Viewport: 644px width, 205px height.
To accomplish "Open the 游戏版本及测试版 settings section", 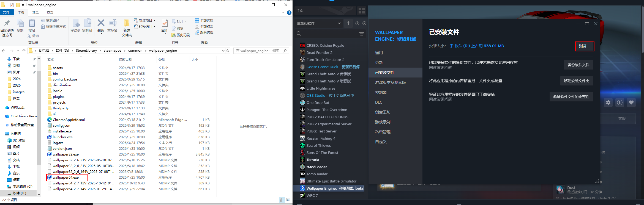I will click(x=390, y=82).
